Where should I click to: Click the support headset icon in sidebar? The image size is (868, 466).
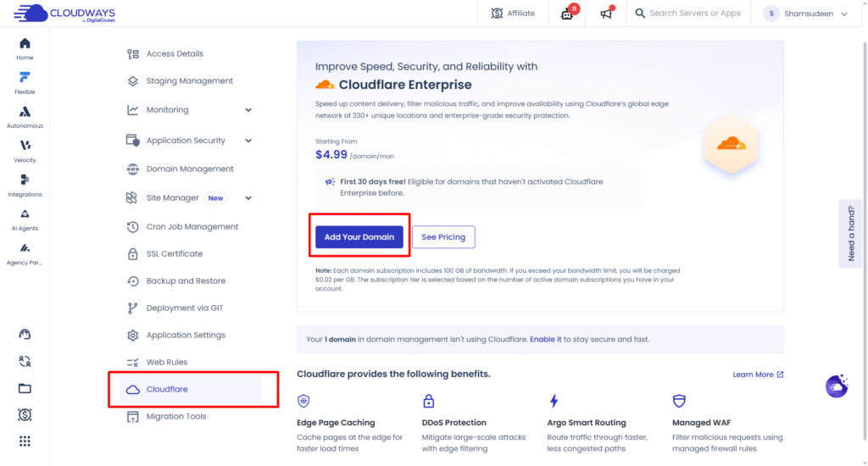[x=25, y=335]
